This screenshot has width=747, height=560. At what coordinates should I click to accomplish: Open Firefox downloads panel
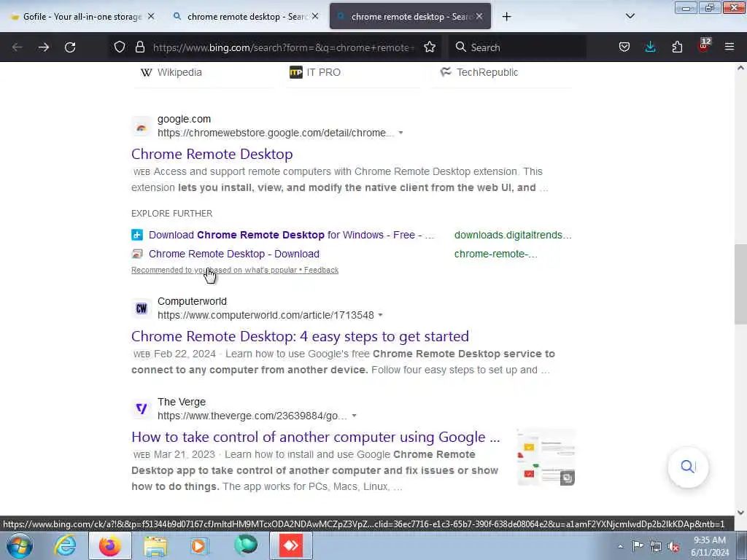(x=650, y=47)
